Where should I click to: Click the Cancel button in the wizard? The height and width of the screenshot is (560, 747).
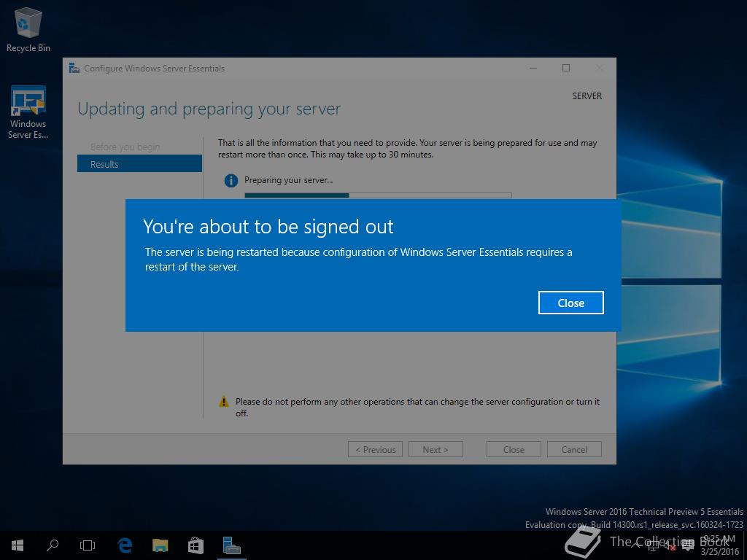[574, 449]
